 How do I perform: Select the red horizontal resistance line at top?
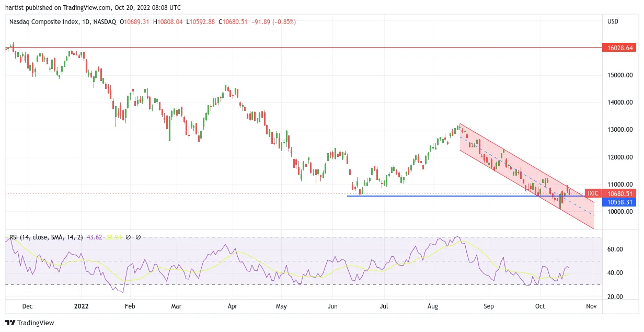303,48
